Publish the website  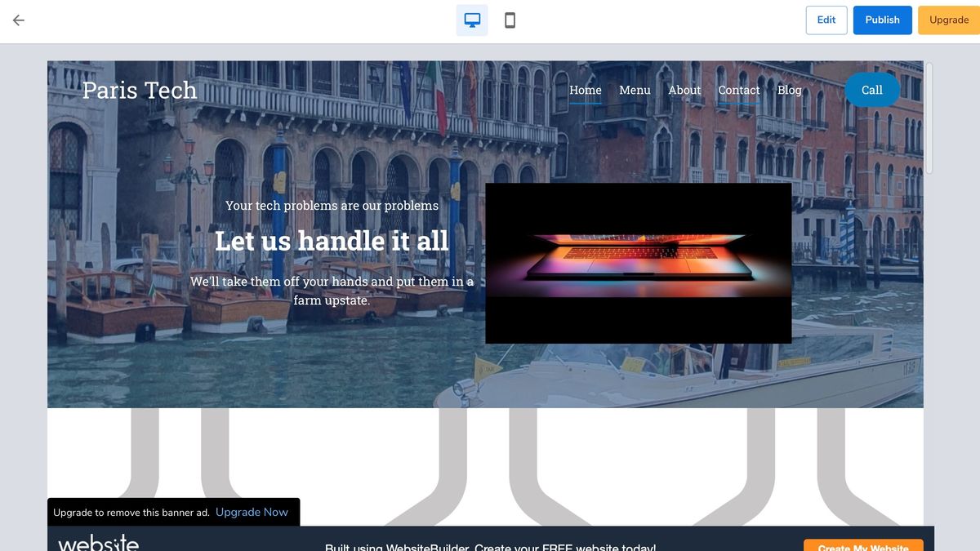(882, 20)
